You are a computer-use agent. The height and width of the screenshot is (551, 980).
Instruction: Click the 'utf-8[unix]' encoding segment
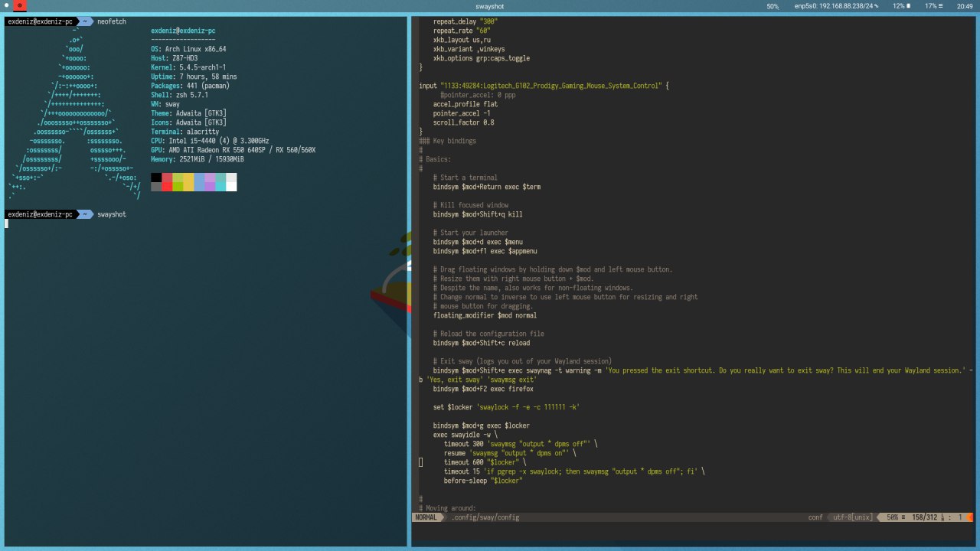pos(851,517)
